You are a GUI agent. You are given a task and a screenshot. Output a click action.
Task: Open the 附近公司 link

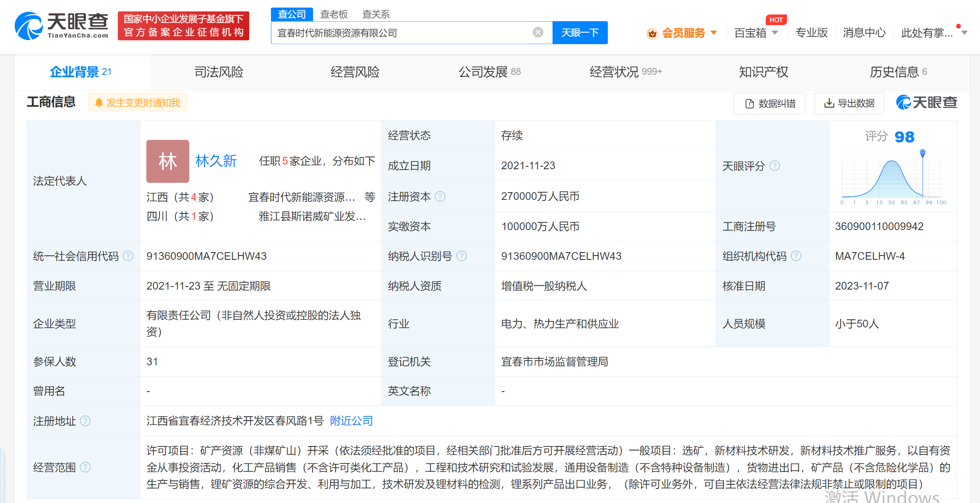(x=350, y=421)
